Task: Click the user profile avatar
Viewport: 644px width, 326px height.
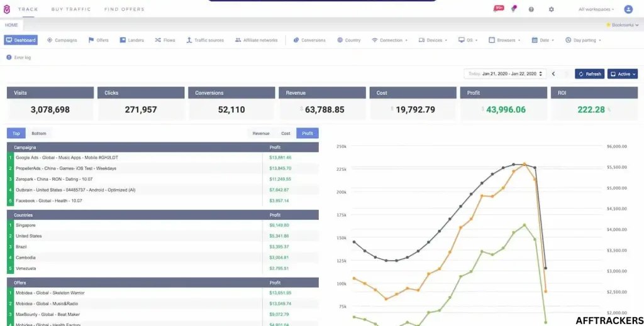Action: tap(628, 9)
